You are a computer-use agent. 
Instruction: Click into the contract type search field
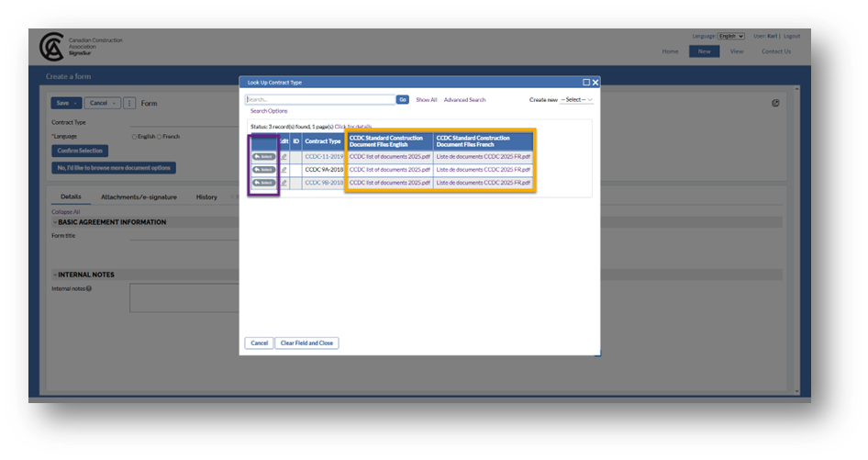(319, 99)
